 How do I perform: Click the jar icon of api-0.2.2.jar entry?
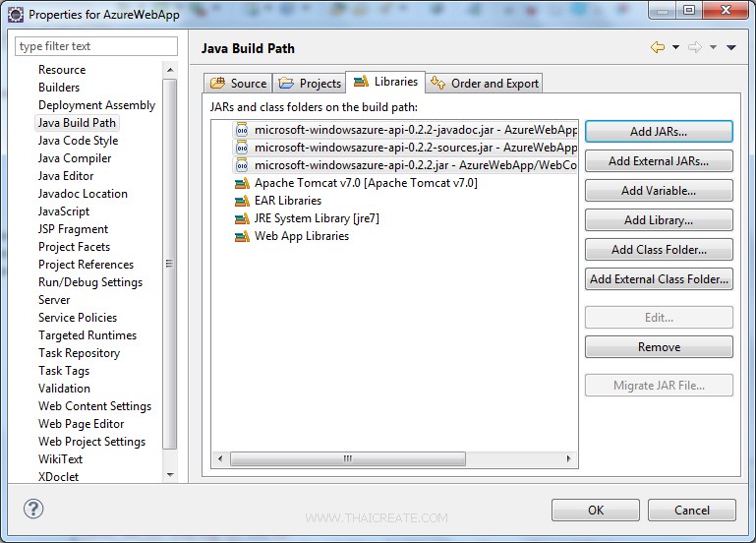click(x=242, y=165)
